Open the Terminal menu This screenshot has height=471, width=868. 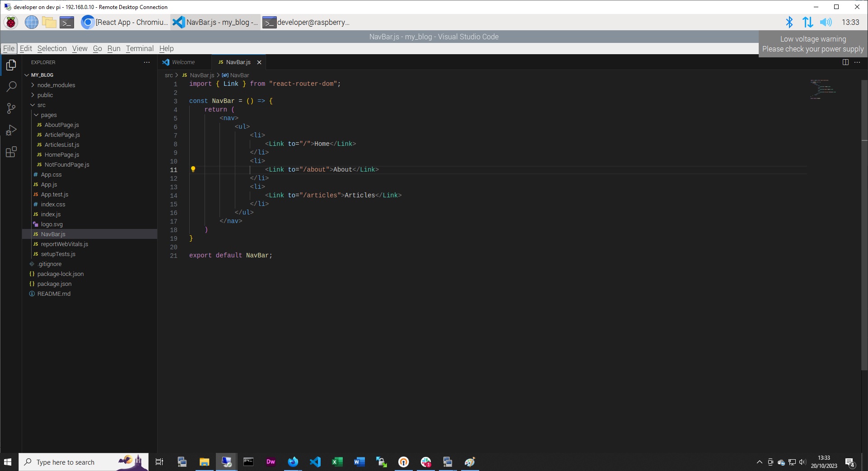pyautogui.click(x=140, y=48)
